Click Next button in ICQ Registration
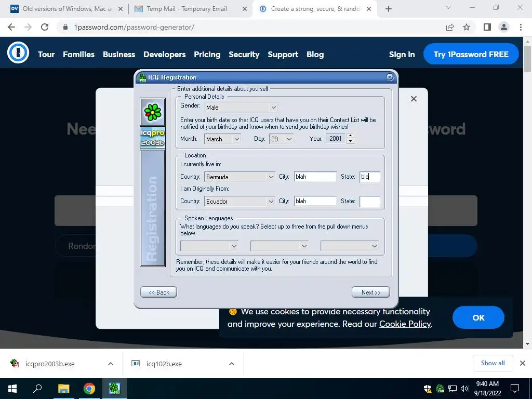The width and height of the screenshot is (532, 399). [x=371, y=292]
